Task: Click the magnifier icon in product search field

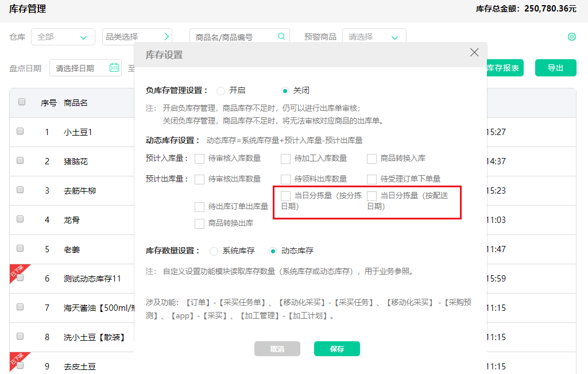Action: (x=281, y=36)
